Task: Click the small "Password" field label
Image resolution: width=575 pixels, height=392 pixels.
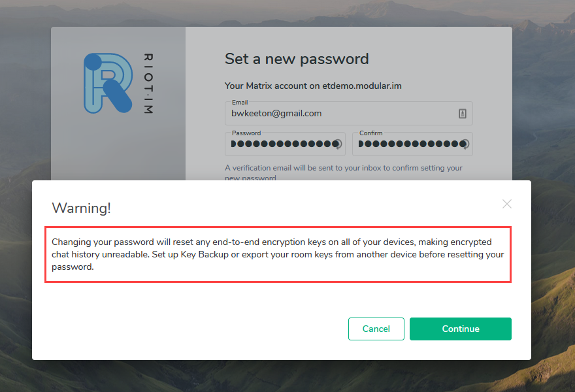Action: point(246,133)
